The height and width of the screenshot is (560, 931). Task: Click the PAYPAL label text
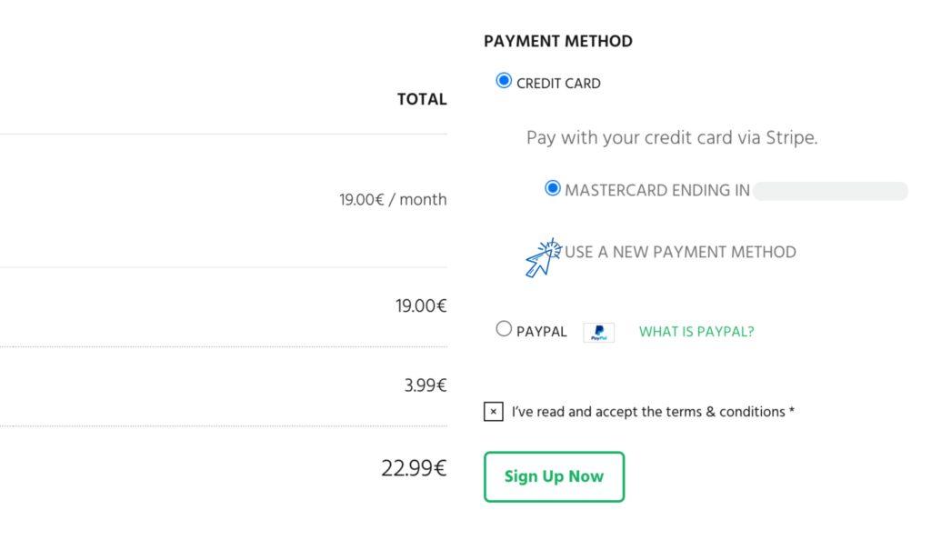tap(542, 332)
